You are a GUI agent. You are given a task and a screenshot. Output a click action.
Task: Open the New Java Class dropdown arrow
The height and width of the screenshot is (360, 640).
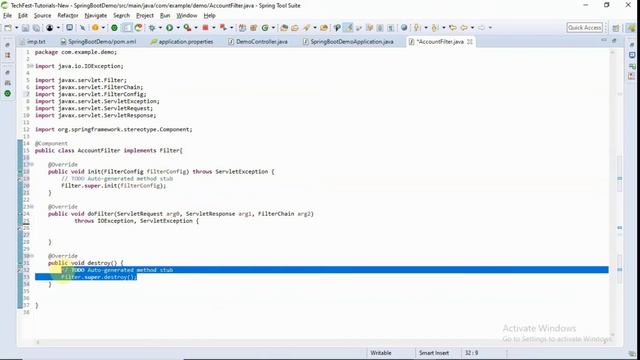[273, 28]
